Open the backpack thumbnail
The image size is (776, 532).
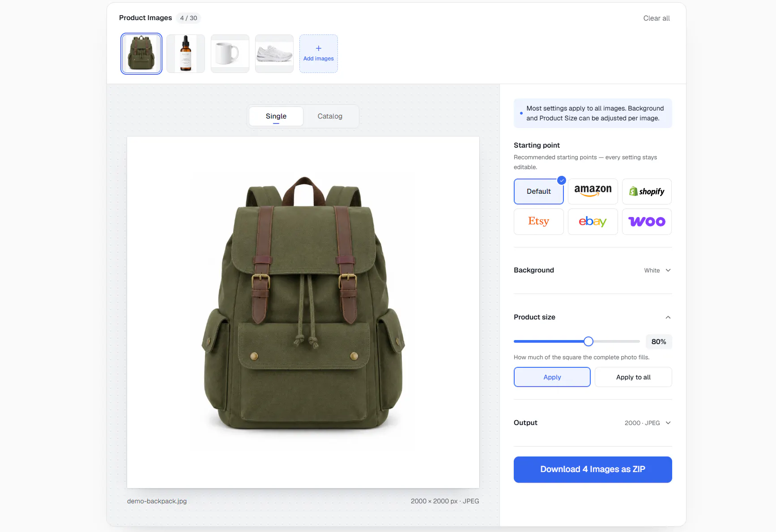pyautogui.click(x=141, y=54)
